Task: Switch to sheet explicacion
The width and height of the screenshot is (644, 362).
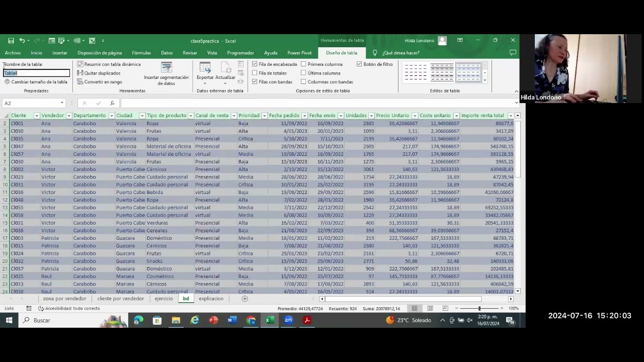Action: 211,299
